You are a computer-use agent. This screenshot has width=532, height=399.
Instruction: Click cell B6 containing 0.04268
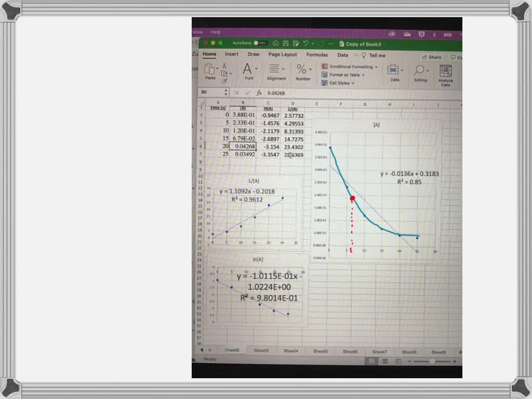pyautogui.click(x=243, y=146)
